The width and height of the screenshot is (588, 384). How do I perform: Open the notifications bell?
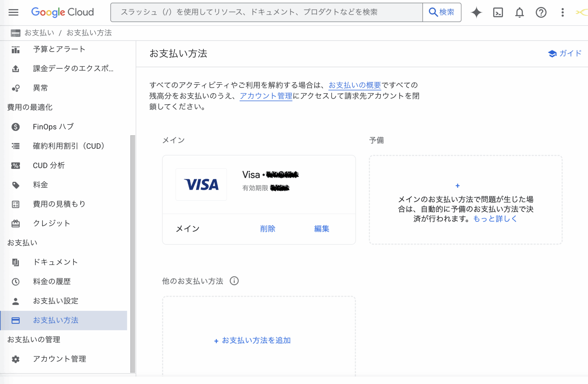pos(519,12)
